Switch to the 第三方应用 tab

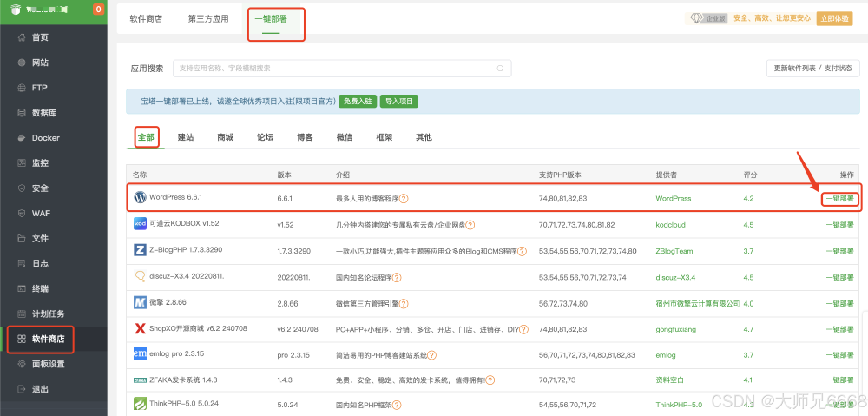208,18
